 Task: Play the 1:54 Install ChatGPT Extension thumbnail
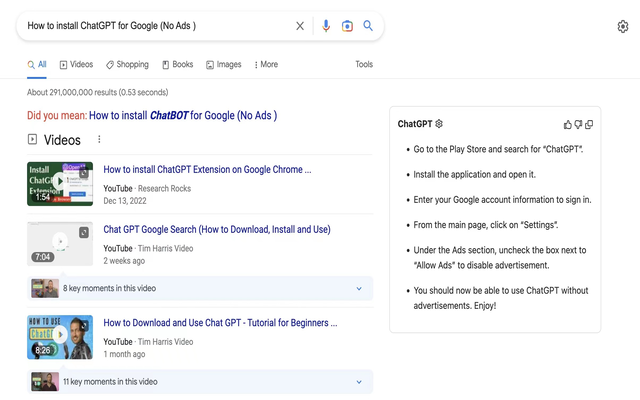tap(60, 184)
